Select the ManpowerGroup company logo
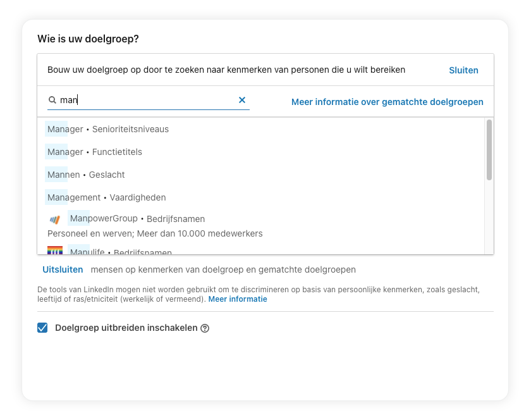 click(55, 219)
